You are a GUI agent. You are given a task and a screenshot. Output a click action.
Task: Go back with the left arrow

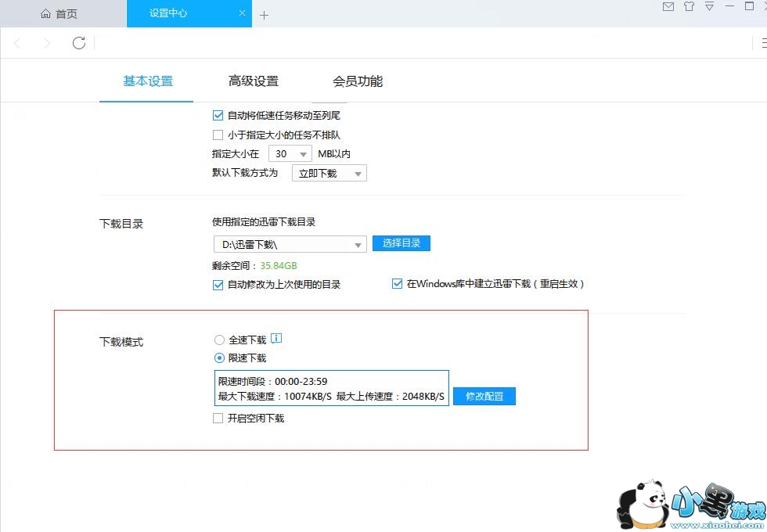coord(17,44)
